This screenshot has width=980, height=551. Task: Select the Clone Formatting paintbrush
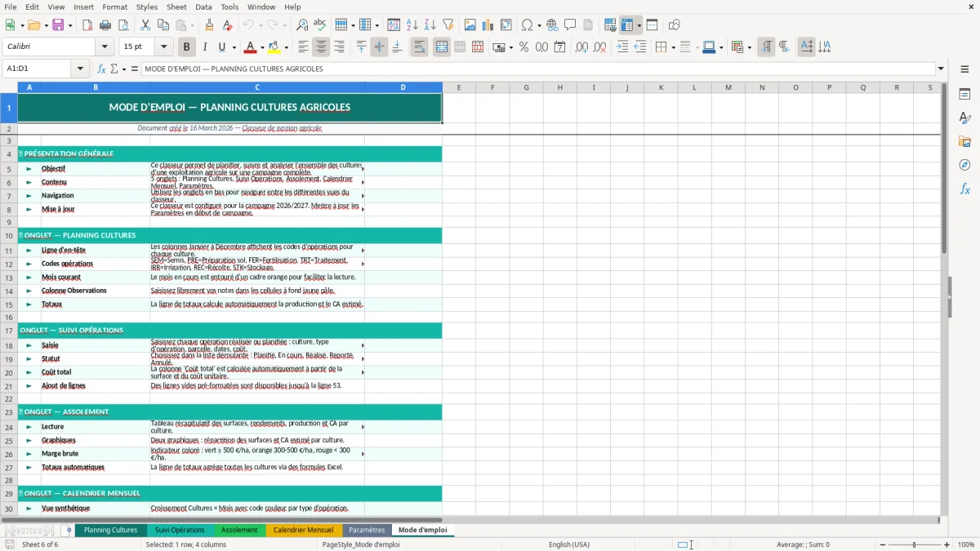pos(210,25)
